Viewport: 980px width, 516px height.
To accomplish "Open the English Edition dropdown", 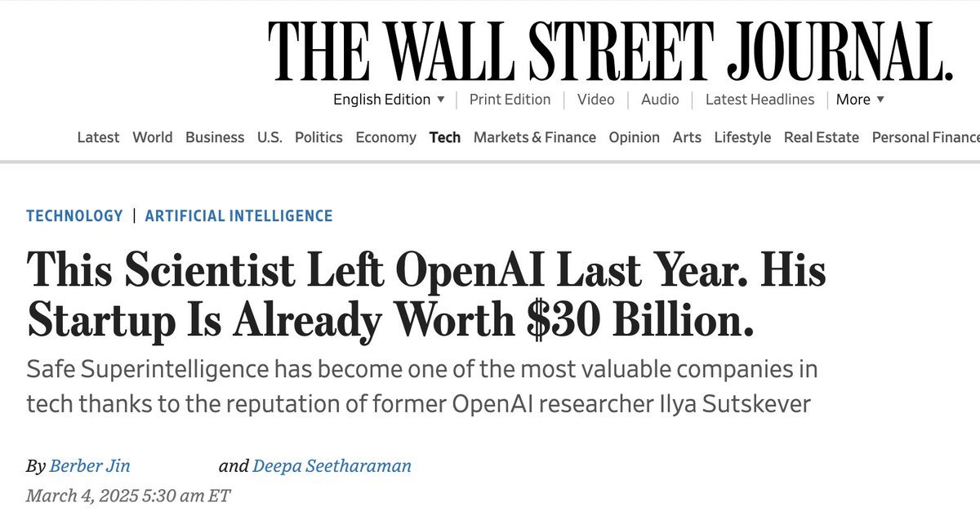I will pos(389,100).
